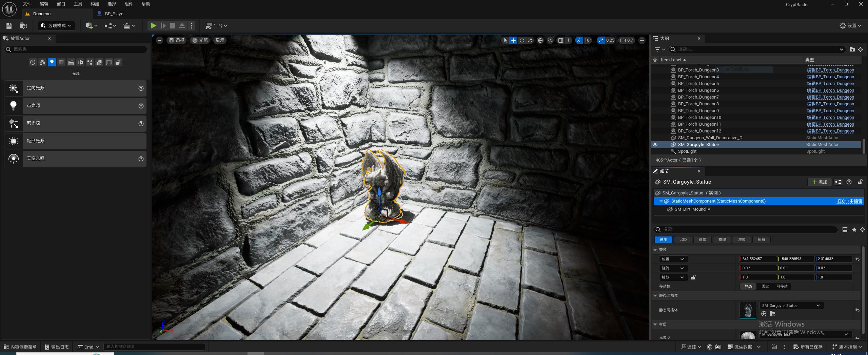Screen dimensions: 868x355
Task: Select the Translate (move) gizmo tool
Action: pos(513,40)
